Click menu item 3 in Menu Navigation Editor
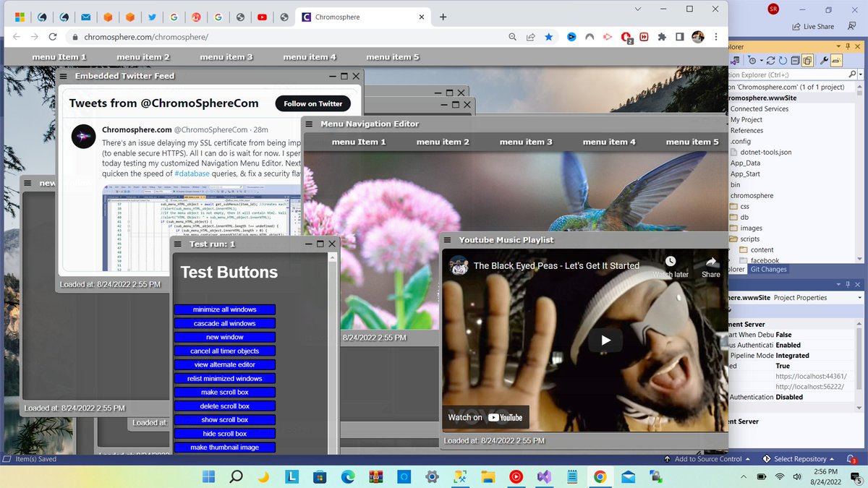This screenshot has height=488, width=868. [x=526, y=142]
